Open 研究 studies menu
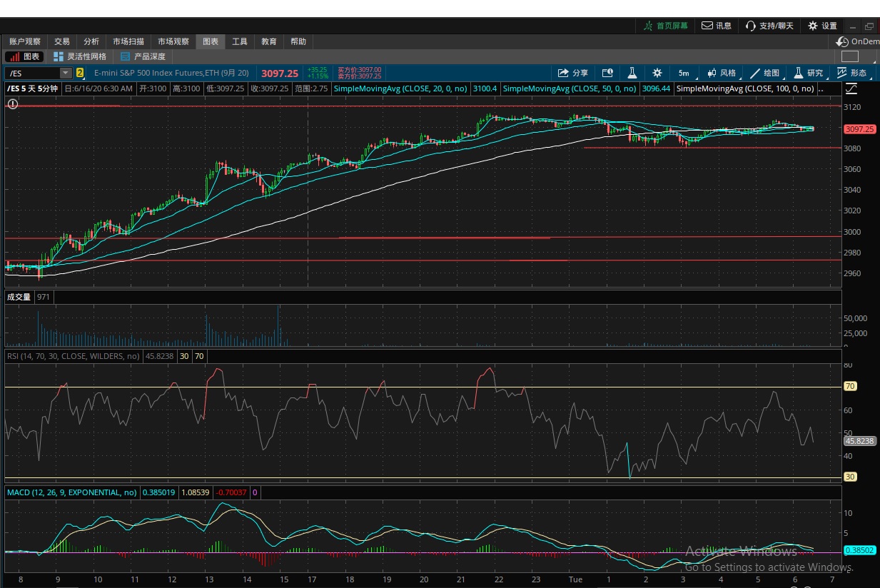The height and width of the screenshot is (588, 880). (x=809, y=73)
